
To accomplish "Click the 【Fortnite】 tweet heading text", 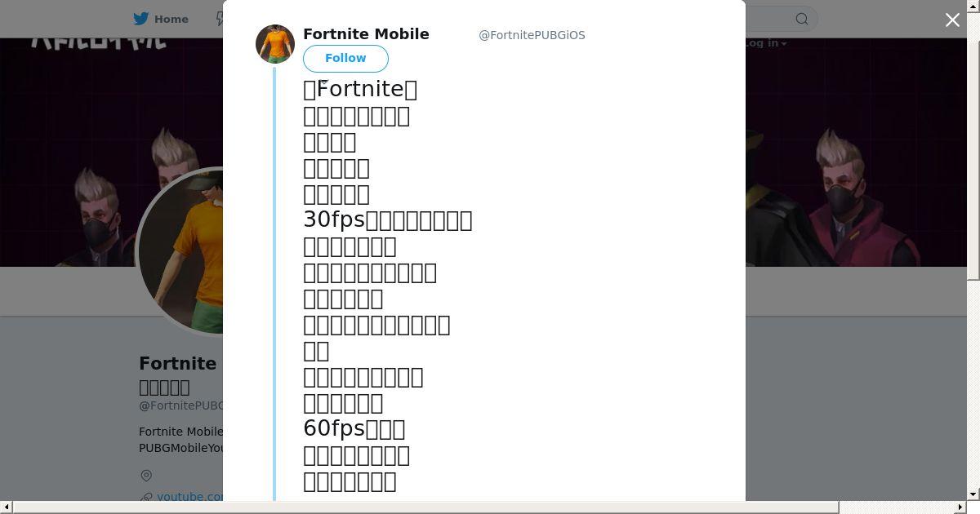I will [x=360, y=89].
